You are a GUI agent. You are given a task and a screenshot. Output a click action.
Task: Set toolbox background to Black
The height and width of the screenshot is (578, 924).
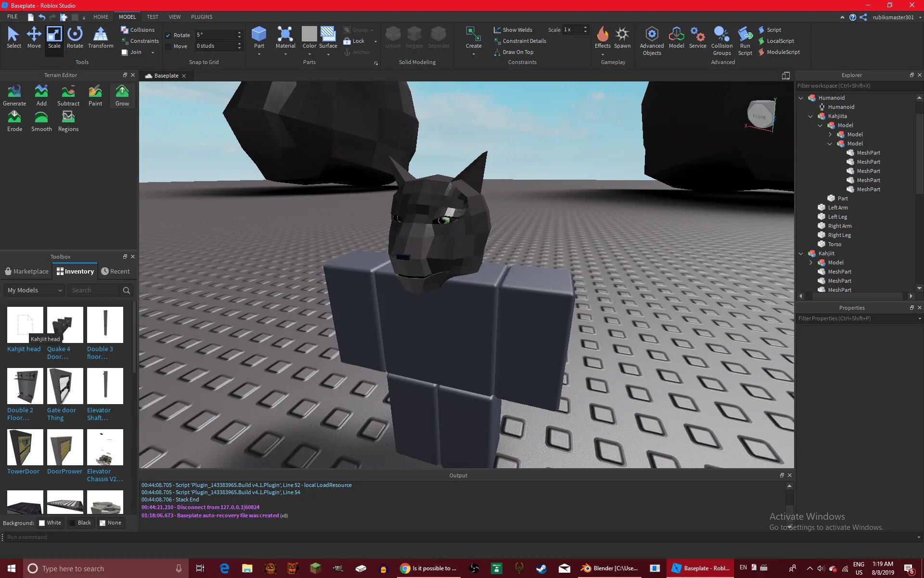[80, 523]
